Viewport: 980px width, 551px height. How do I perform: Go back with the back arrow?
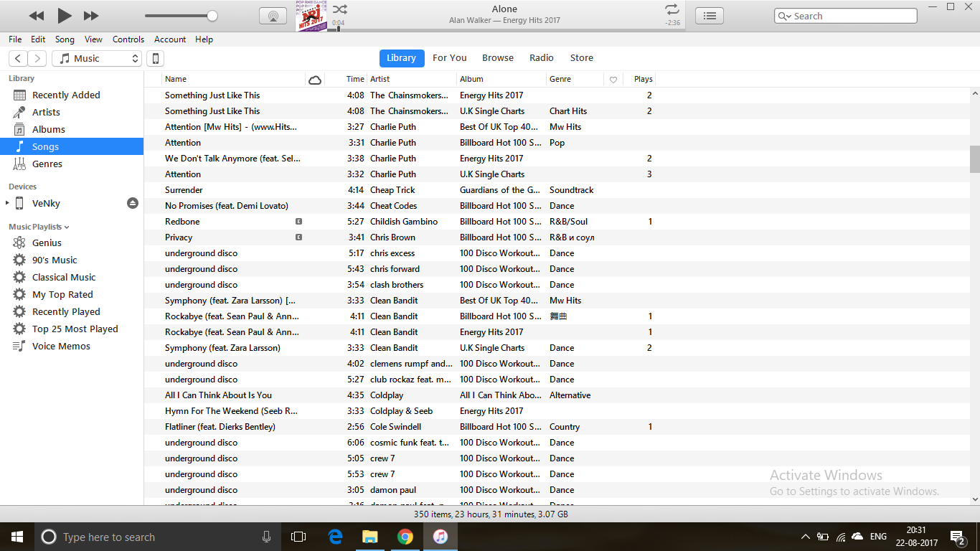[19, 59]
